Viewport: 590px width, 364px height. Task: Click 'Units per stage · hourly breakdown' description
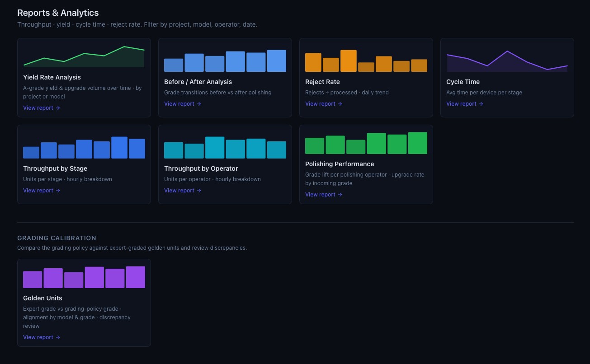(x=67, y=179)
